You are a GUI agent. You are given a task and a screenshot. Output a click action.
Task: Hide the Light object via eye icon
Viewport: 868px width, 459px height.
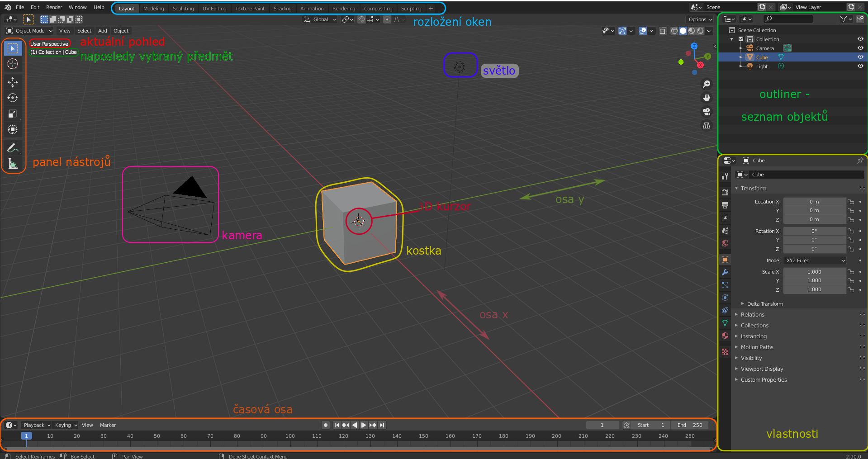pos(860,66)
